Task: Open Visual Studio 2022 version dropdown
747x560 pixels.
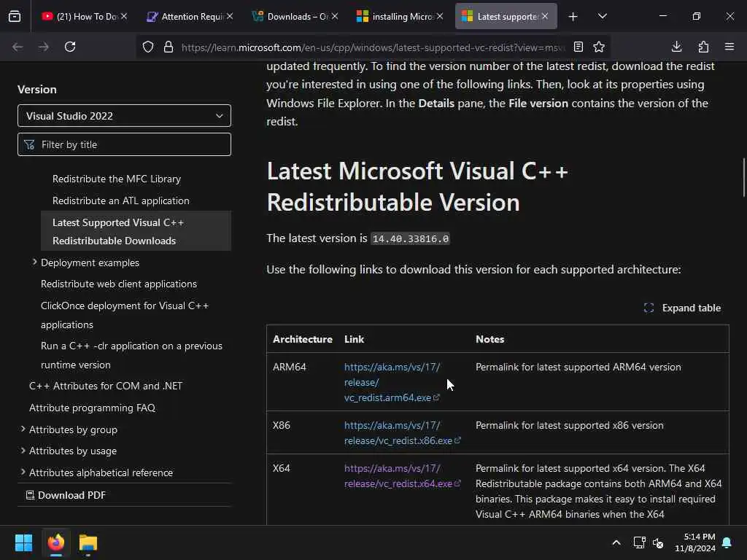Action: (124, 116)
